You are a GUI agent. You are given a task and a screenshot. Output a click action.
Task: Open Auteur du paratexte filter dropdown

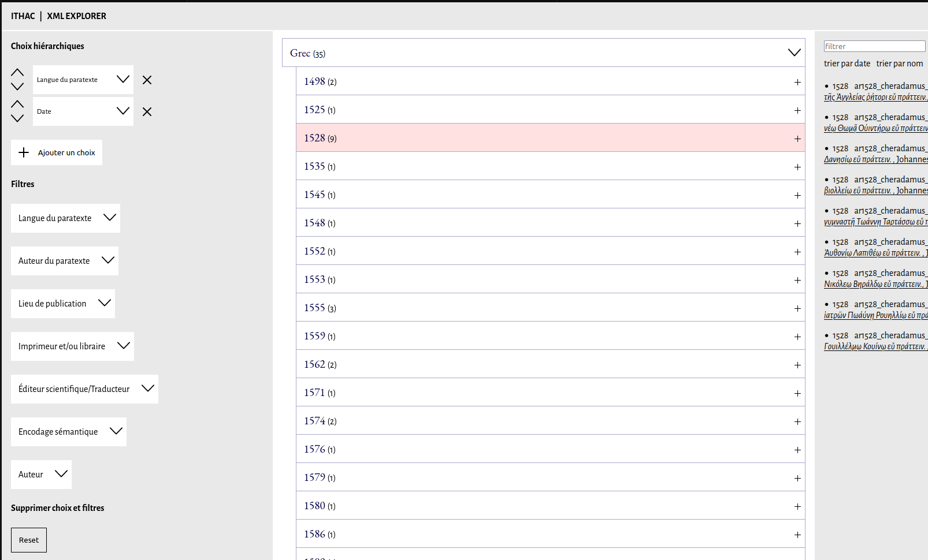point(65,261)
